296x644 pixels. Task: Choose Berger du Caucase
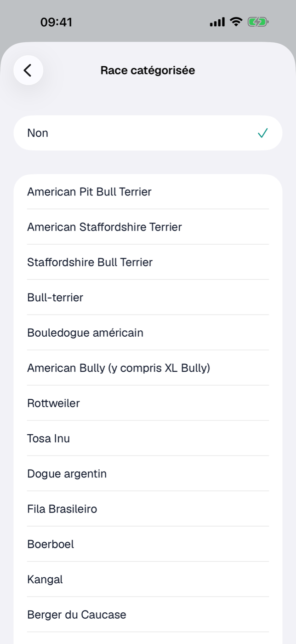tap(148, 615)
